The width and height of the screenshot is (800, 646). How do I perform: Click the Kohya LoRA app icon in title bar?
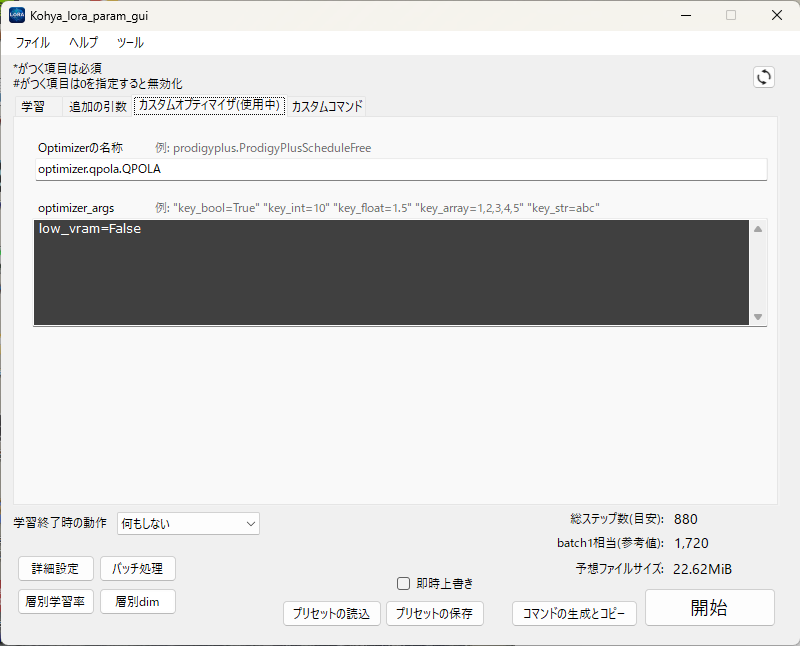(17, 15)
